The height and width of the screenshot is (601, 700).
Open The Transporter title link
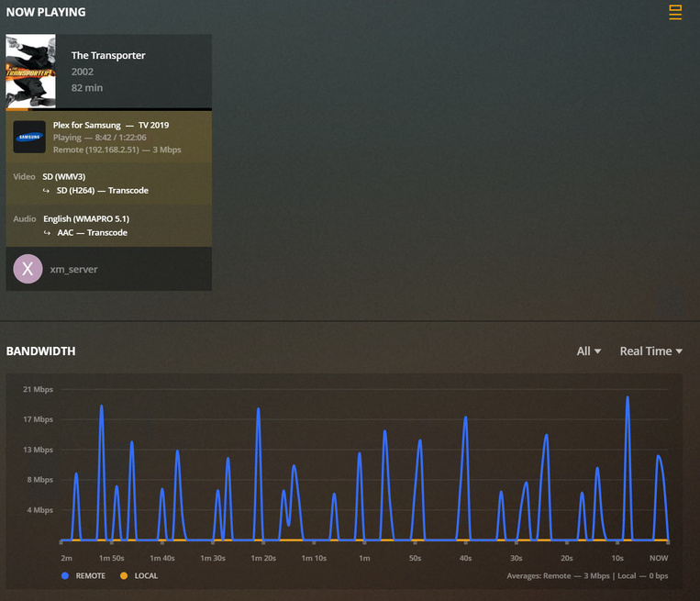(108, 55)
